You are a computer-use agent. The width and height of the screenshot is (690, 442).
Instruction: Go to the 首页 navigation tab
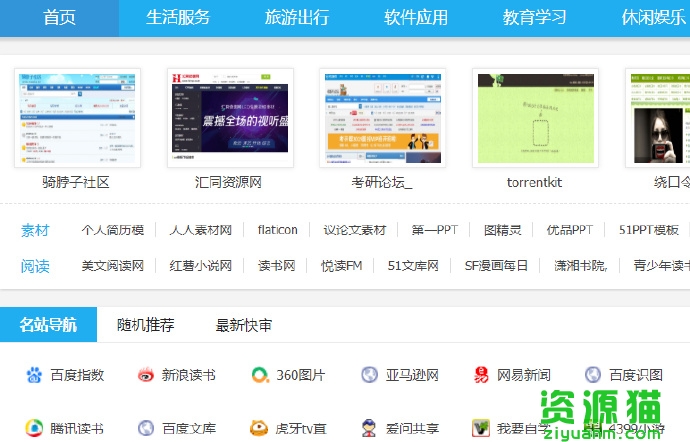click(59, 18)
